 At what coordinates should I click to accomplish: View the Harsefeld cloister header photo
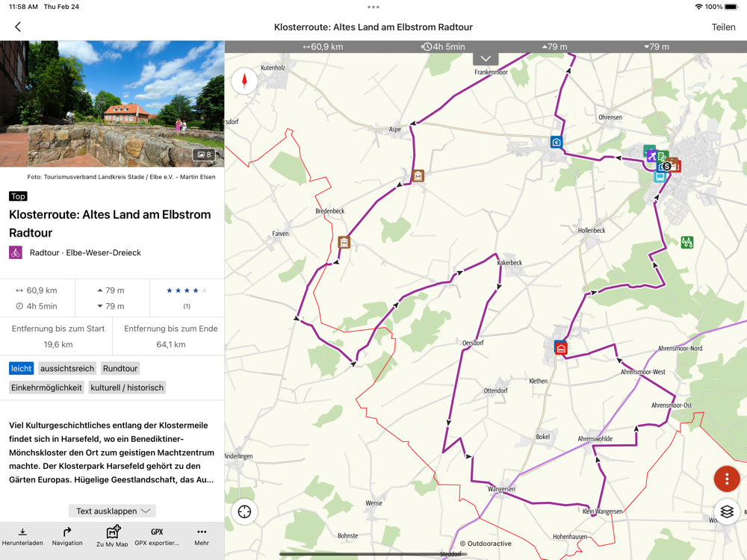click(x=112, y=104)
